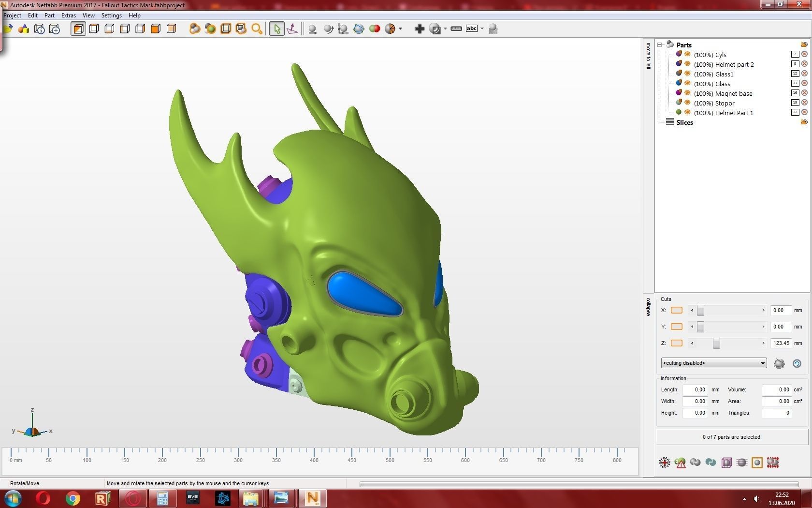The height and width of the screenshot is (508, 812).
Task: Show hidden system tray icons arrow
Action: 744,498
